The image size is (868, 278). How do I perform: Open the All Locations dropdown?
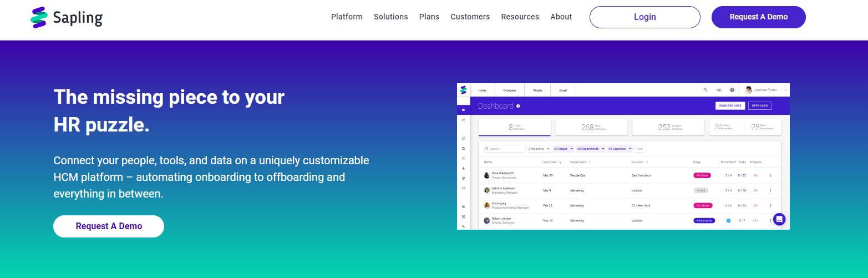coord(620,149)
